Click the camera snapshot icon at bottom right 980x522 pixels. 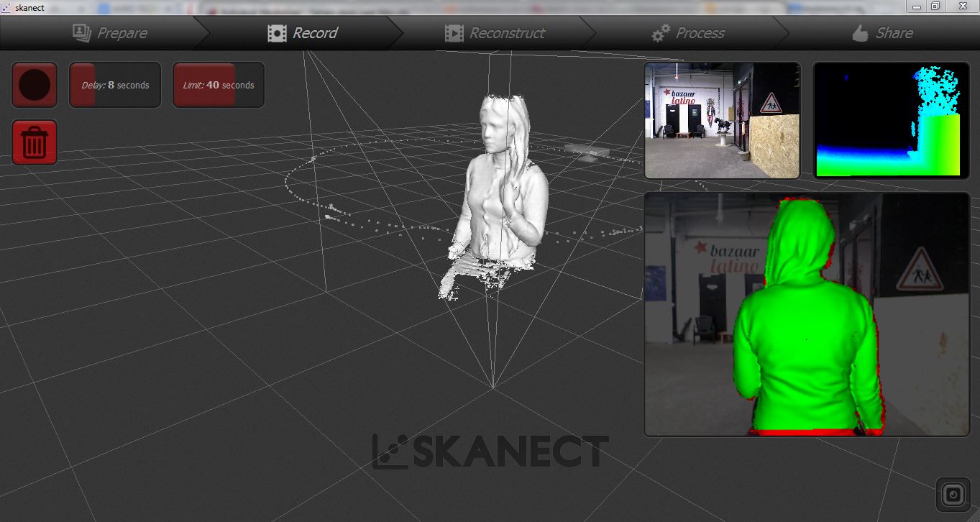953,494
